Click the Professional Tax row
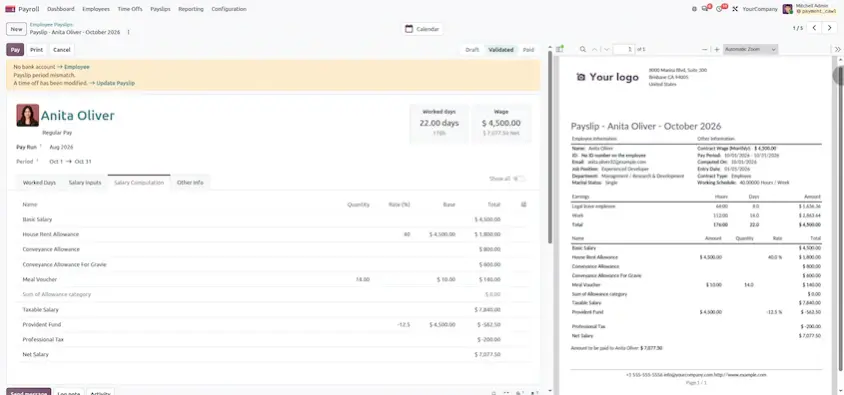Viewport: 844px width, 395px height. (275, 340)
